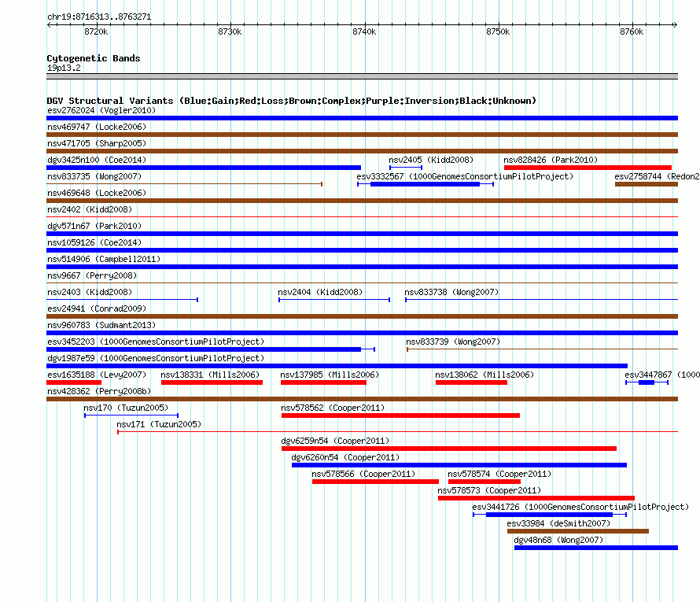Click esv3332567 1000GenomesConsortiumPilotProject label

465,176
